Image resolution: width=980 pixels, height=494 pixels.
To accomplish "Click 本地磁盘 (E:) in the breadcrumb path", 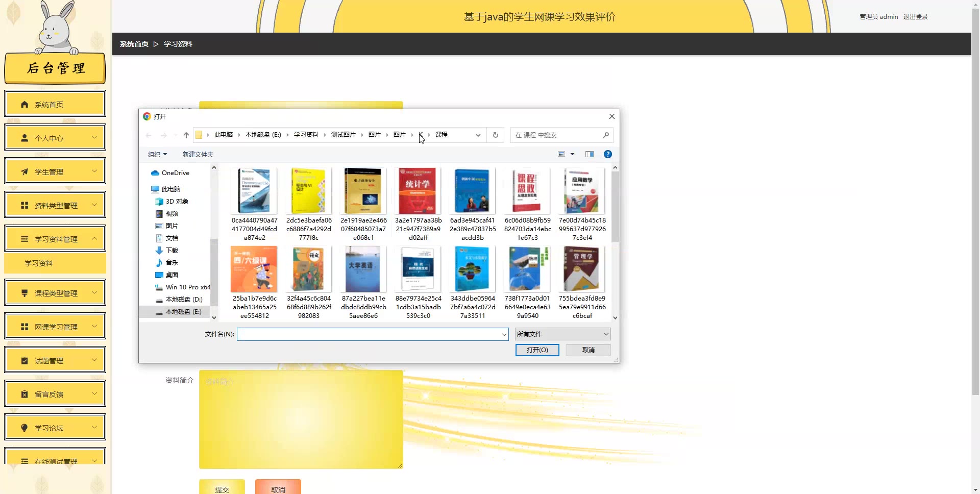I will coord(263,135).
